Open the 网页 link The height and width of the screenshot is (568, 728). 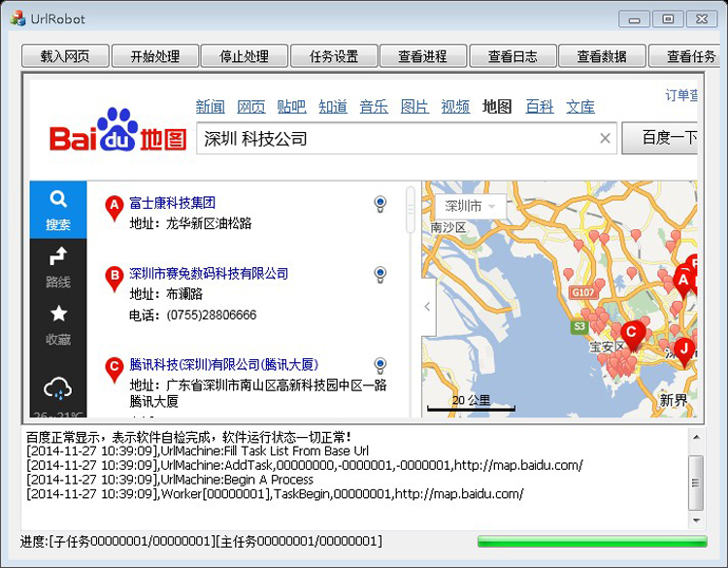pyautogui.click(x=251, y=107)
